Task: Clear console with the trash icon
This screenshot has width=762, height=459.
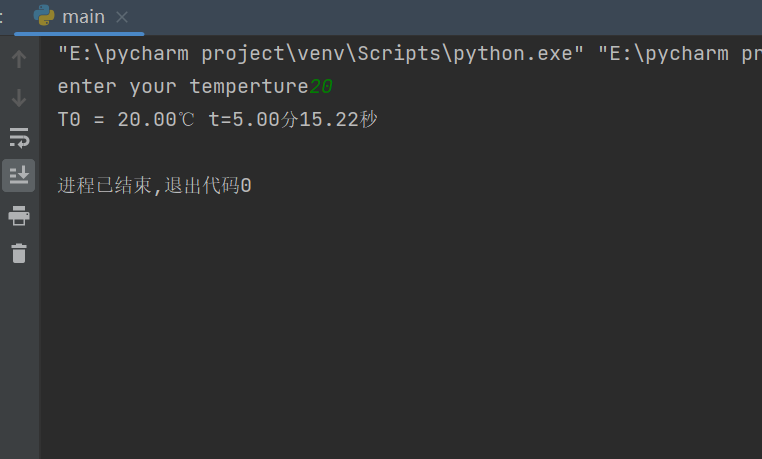Action: (x=18, y=253)
